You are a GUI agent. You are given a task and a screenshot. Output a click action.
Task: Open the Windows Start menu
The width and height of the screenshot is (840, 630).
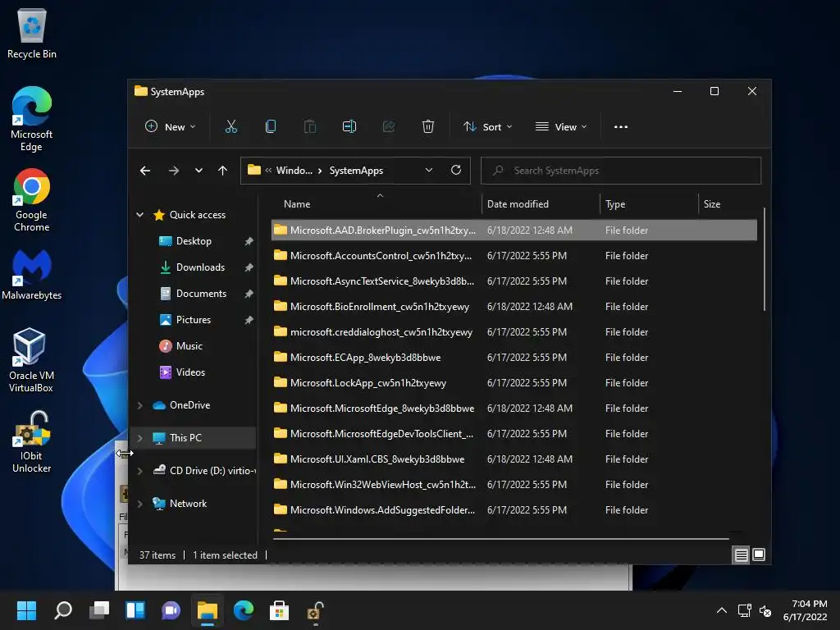click(x=26, y=610)
